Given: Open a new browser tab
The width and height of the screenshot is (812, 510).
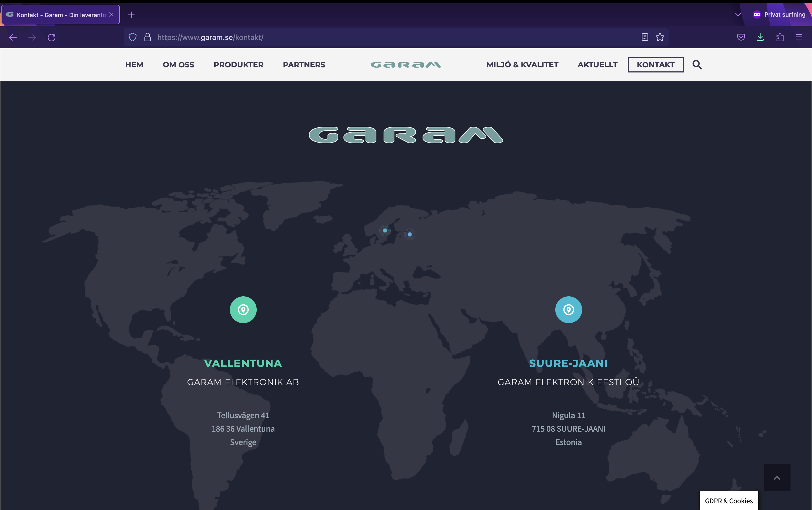Looking at the screenshot, I should click(x=132, y=15).
